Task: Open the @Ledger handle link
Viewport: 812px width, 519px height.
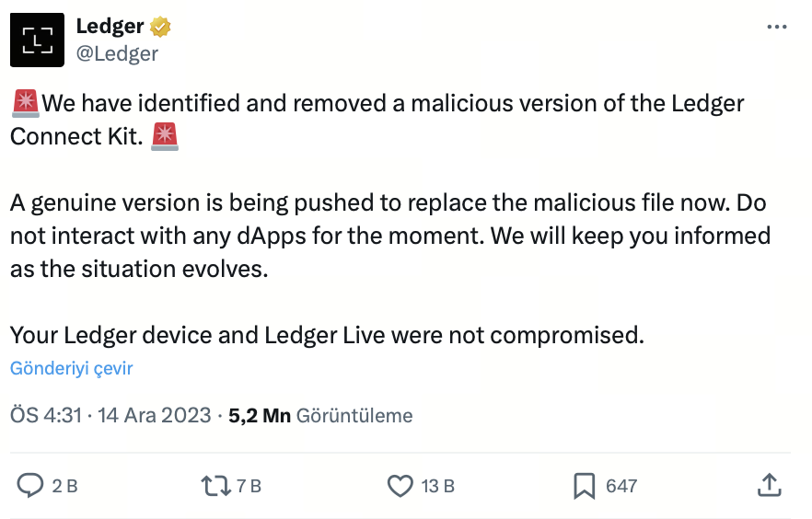Action: [x=117, y=53]
